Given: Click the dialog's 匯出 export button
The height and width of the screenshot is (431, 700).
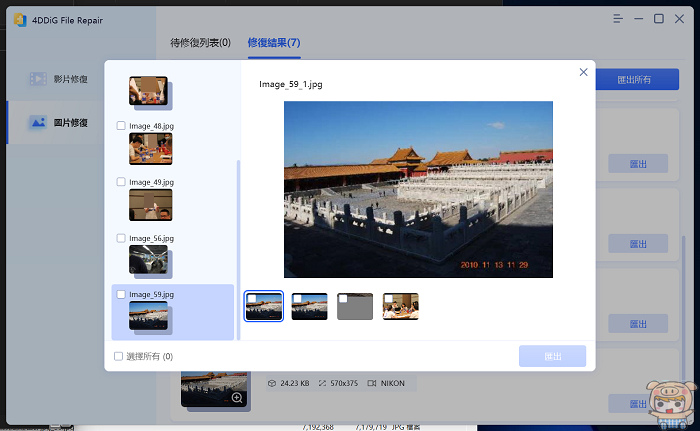Looking at the screenshot, I should tap(552, 356).
